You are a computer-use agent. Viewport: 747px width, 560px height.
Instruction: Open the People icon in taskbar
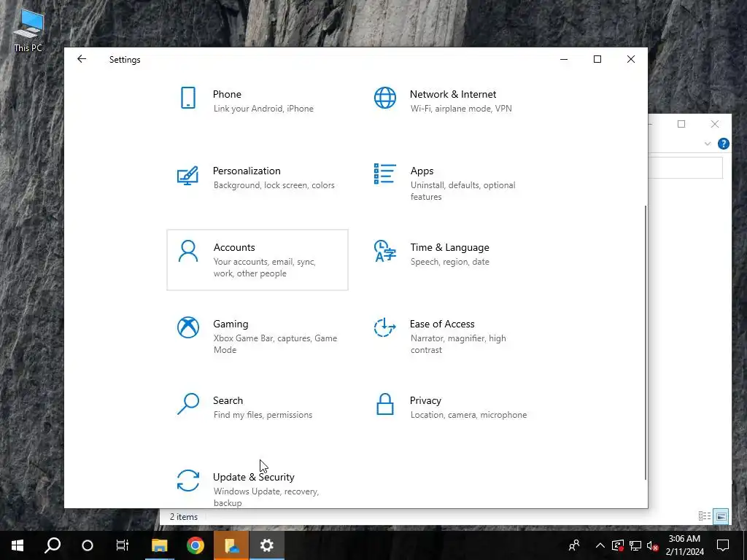[x=574, y=545]
